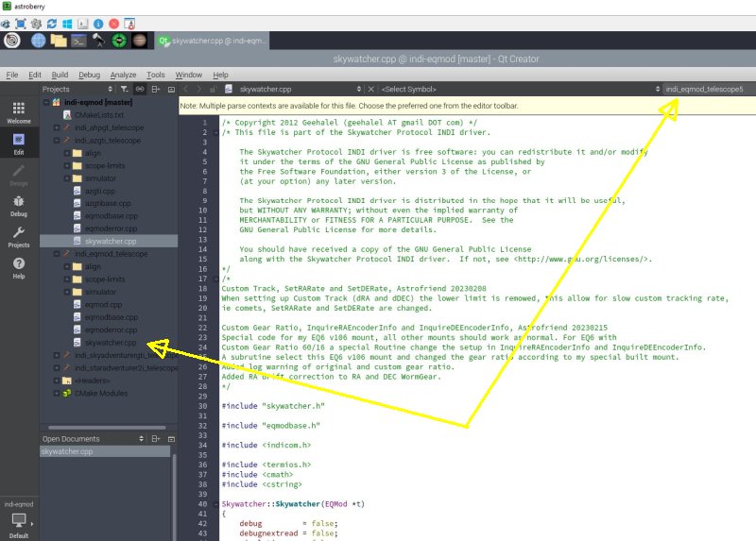
Task: Open the Open Documents panel selector dropdown
Action: tap(93, 439)
